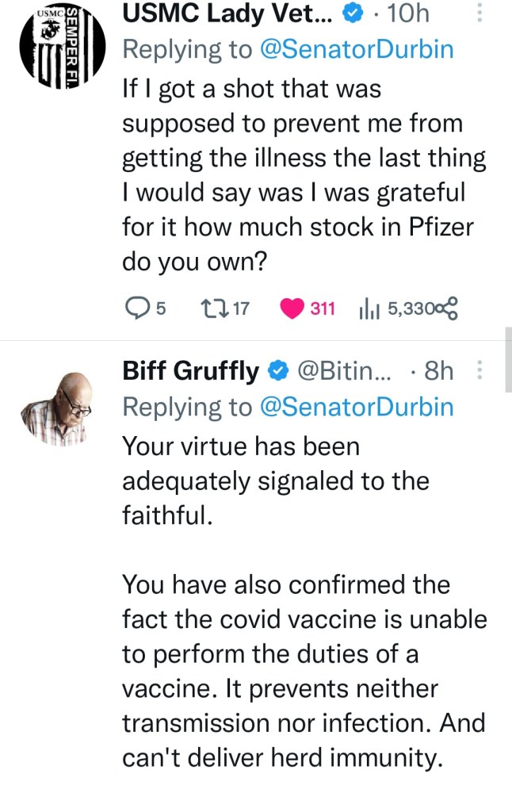Open more options on USMC Lady Vet tweet
512x812 pixels.
pos(478,13)
